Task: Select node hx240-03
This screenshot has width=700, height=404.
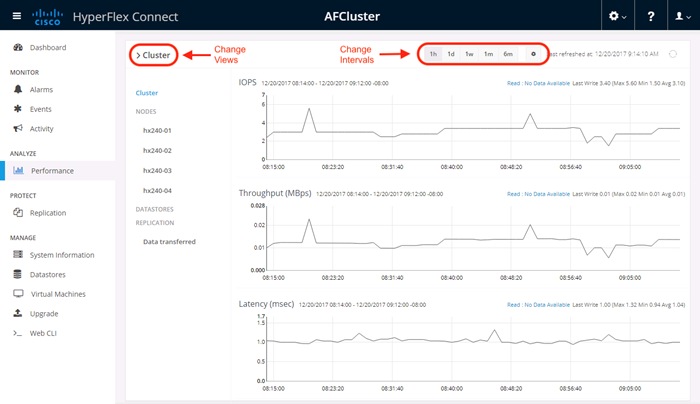Action: tap(157, 171)
